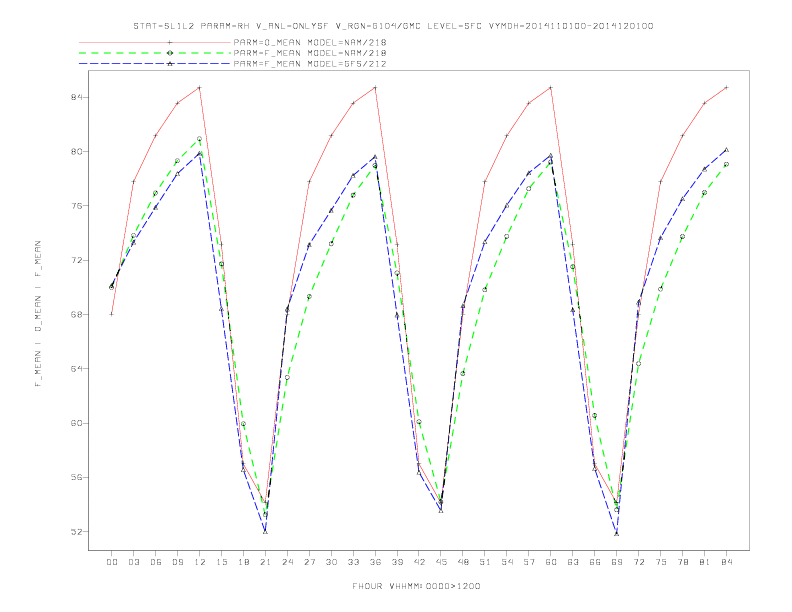Click x-axis forecast hour 12
The height and width of the screenshot is (612, 792).
(200, 562)
